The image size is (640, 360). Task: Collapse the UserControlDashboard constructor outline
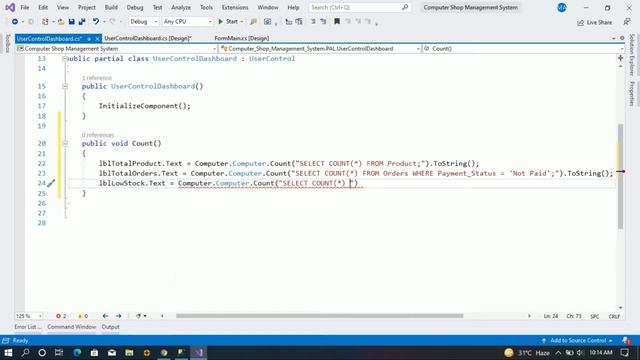point(65,87)
